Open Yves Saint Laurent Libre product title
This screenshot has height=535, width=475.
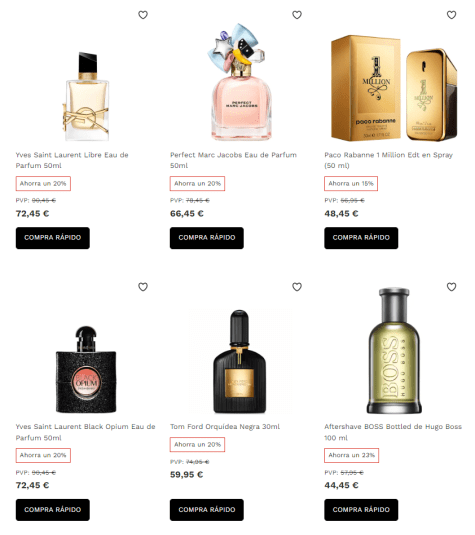(72, 160)
